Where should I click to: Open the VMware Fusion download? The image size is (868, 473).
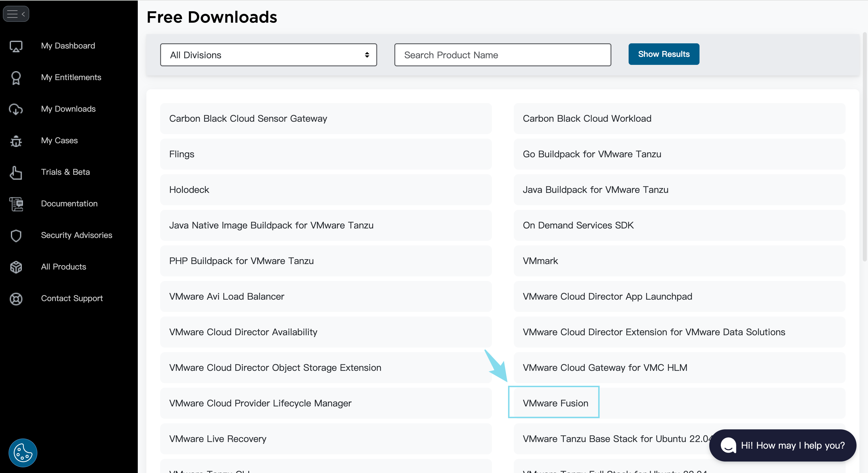(x=680, y=403)
